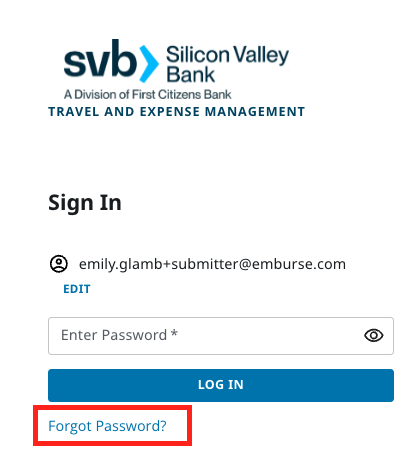Open the Forgot Password? link
Image resolution: width=418 pixels, height=473 pixels.
(107, 426)
